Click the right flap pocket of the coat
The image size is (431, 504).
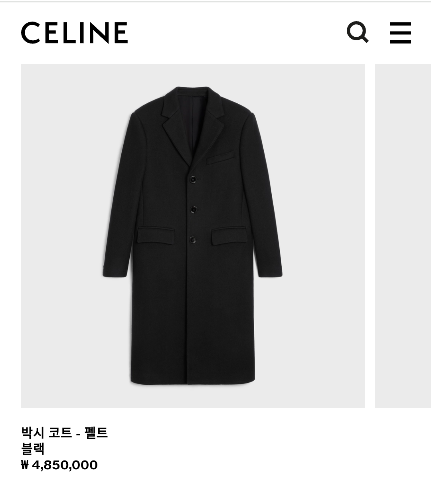point(229,235)
